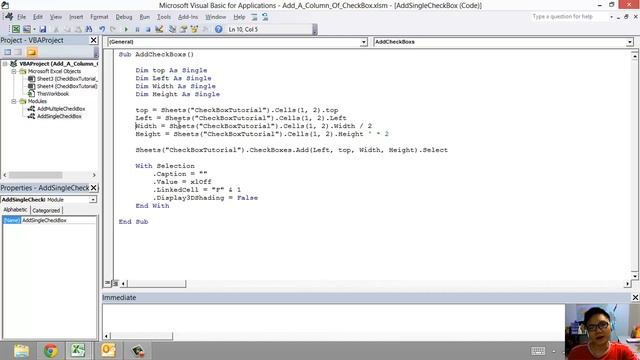The height and width of the screenshot is (360, 640).
Task: Open the Object Browser icon
Action: point(194,29)
